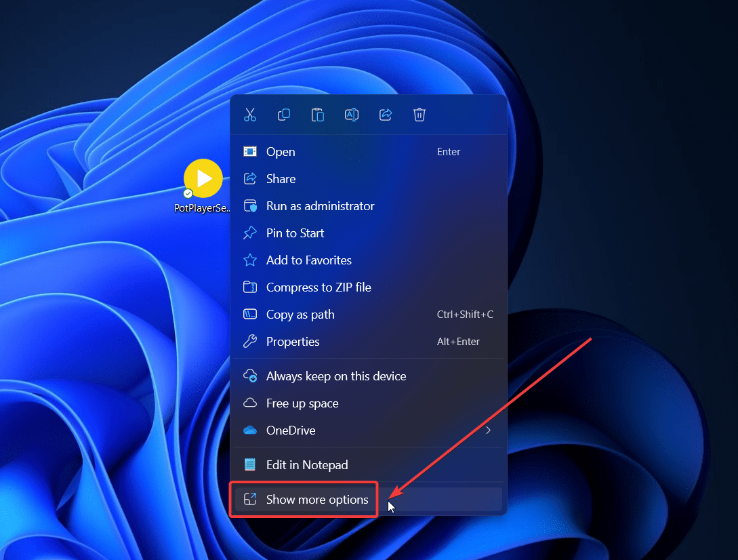
Task: Select Copy as path
Action: click(300, 314)
